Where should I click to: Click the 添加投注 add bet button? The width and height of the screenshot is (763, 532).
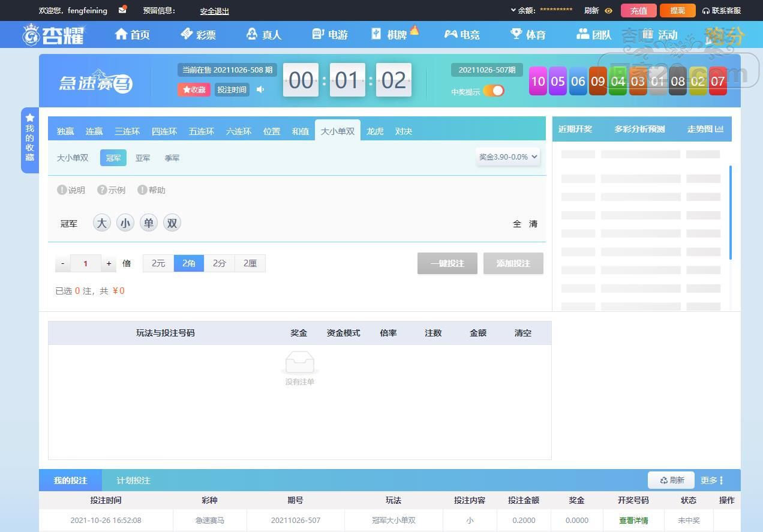tap(513, 263)
